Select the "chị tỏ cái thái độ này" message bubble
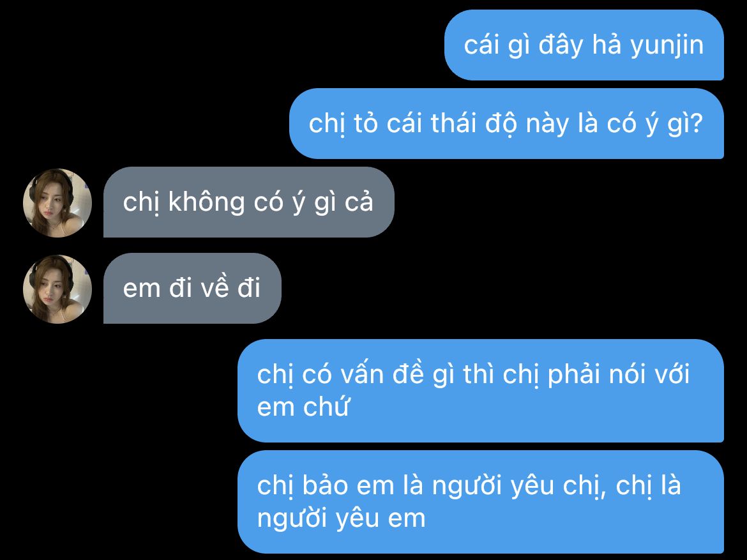The height and width of the screenshot is (560, 747). tap(506, 123)
